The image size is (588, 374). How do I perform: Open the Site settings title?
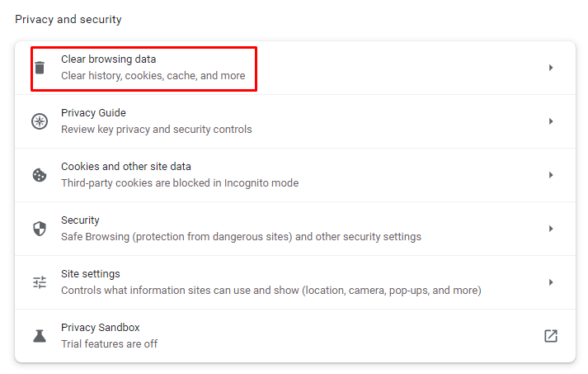[90, 274]
